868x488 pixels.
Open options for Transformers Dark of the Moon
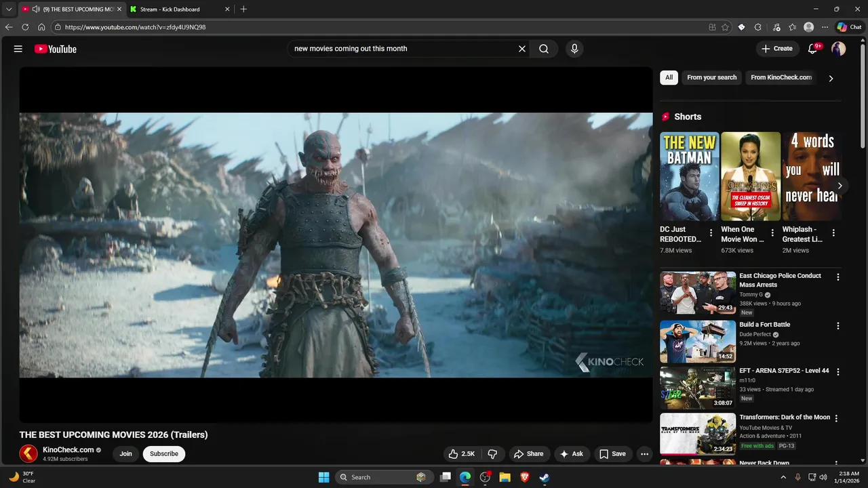(x=836, y=419)
